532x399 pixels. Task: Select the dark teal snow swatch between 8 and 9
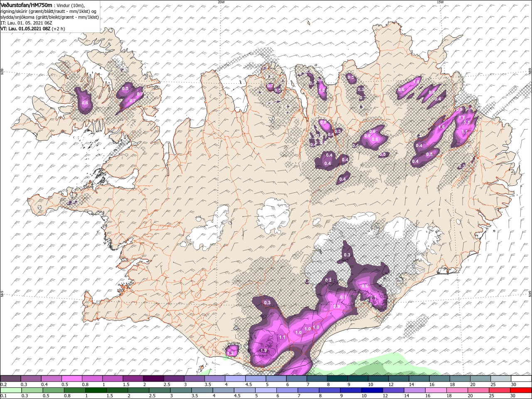point(337,378)
